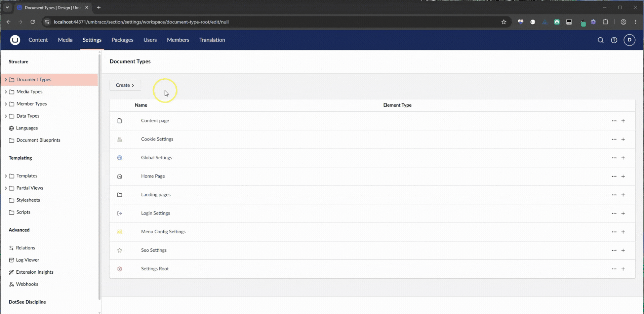Open the Seo Settings document type
Viewport: 644px width, 314px height.
click(154, 250)
